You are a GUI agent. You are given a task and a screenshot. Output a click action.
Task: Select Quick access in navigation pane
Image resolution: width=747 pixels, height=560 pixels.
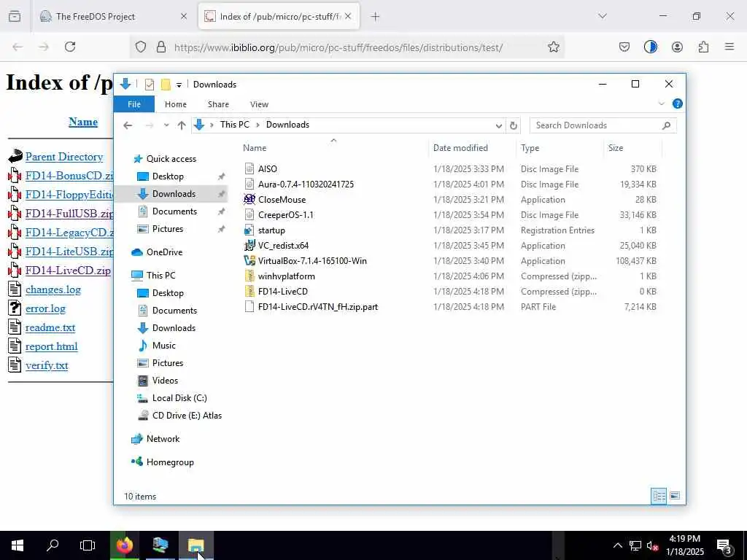(171, 159)
